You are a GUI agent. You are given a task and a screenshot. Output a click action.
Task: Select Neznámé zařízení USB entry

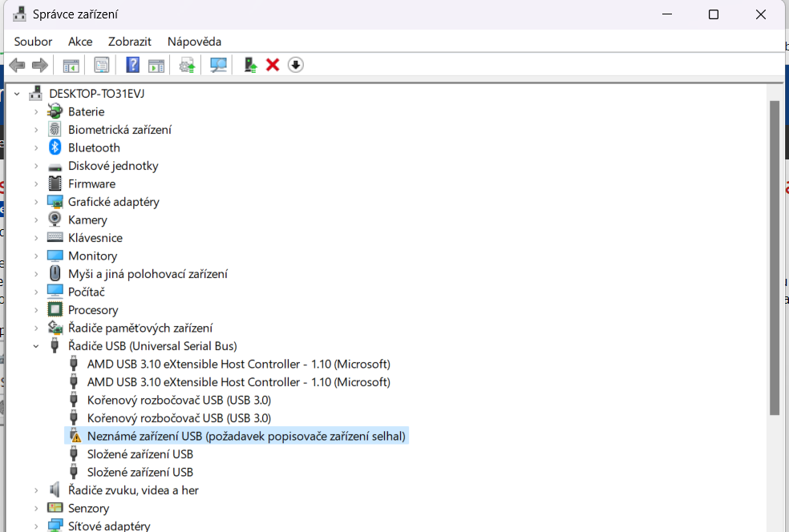pos(246,436)
